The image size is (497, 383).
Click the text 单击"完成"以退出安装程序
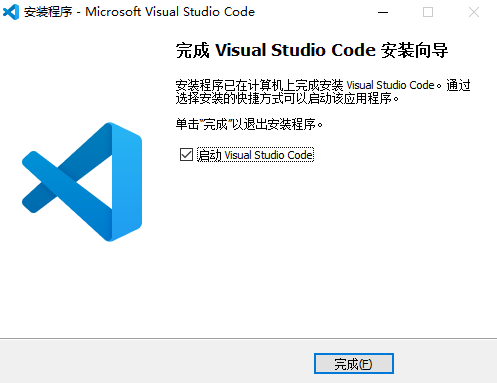tap(249, 124)
